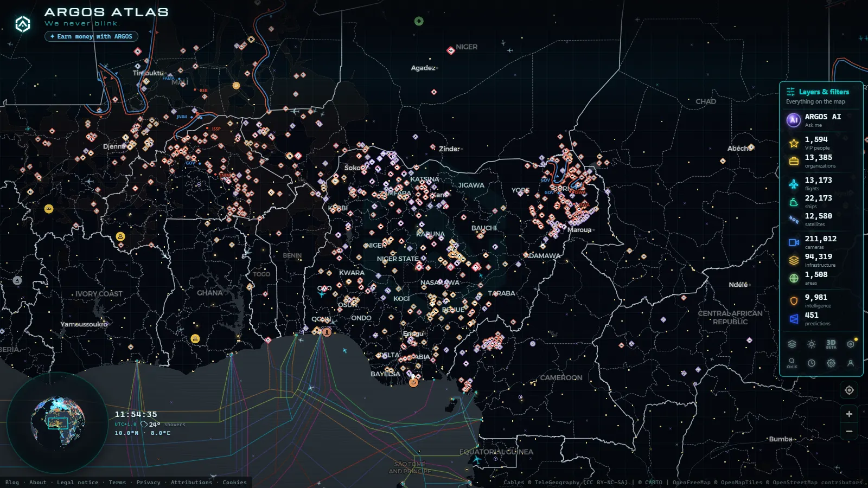Toggle the ships layer icon

[x=794, y=202]
